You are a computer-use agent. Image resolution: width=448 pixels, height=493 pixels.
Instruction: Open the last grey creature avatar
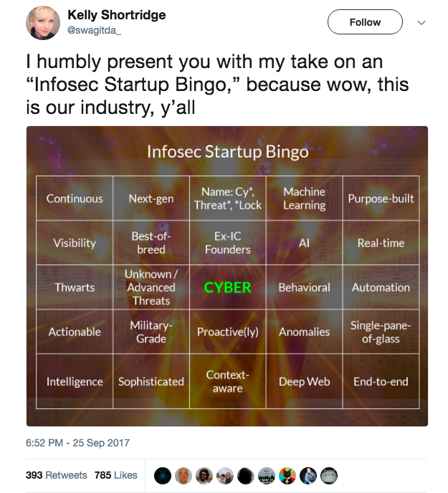coord(329,476)
